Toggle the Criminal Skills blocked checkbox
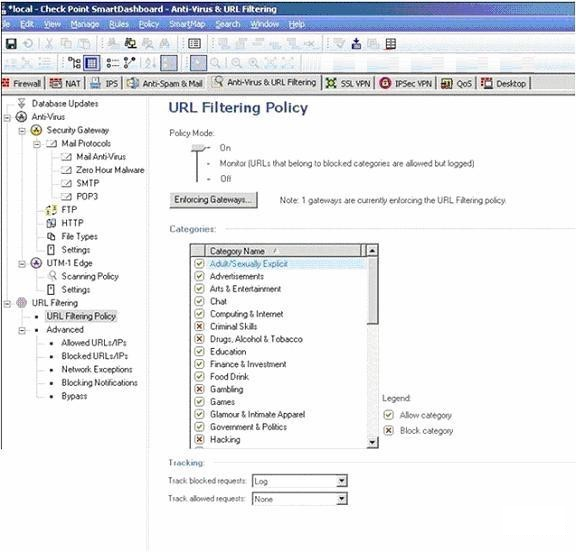 point(199,326)
